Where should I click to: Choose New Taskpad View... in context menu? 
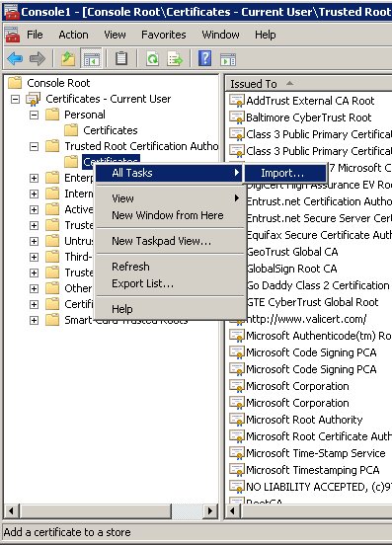point(170,241)
